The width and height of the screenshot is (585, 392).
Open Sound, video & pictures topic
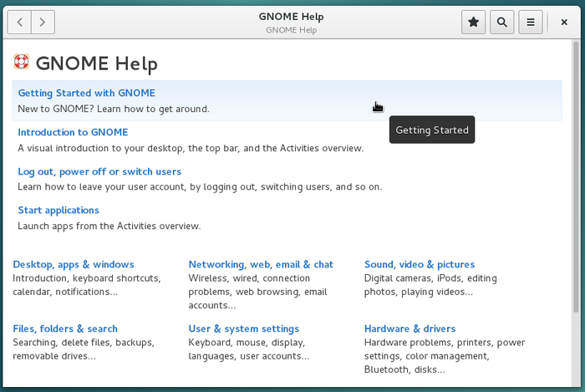[x=420, y=264]
